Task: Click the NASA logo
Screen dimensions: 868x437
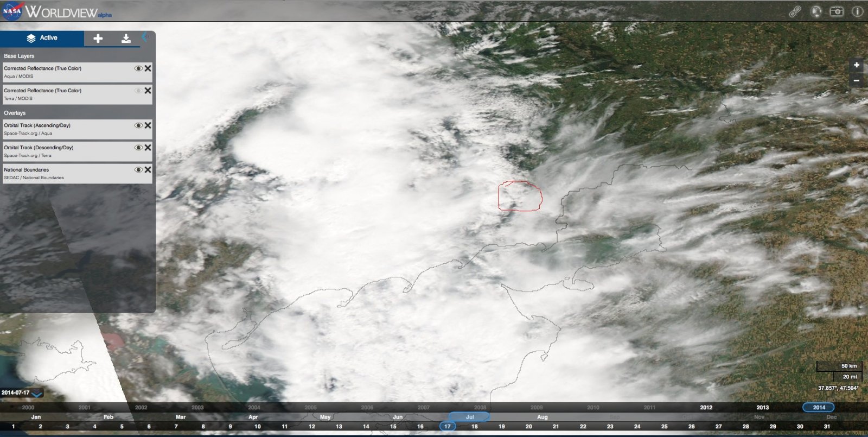Action: (12, 11)
